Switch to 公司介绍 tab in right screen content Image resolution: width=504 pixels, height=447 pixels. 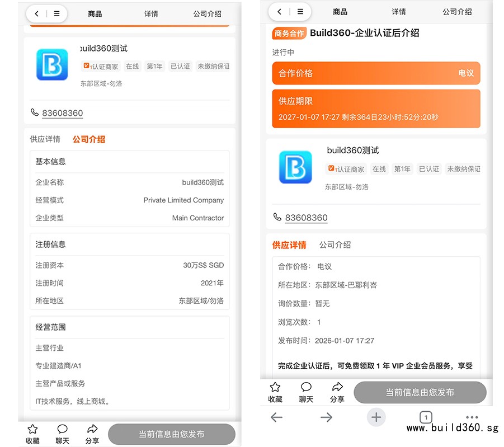335,245
